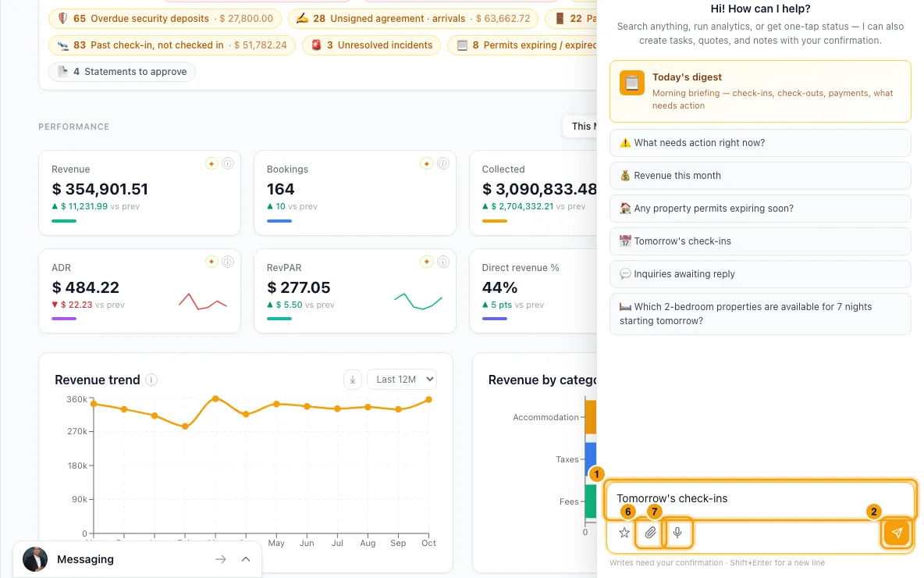Select 'What needs action right now?' suggestion
924x578 pixels.
(x=760, y=143)
